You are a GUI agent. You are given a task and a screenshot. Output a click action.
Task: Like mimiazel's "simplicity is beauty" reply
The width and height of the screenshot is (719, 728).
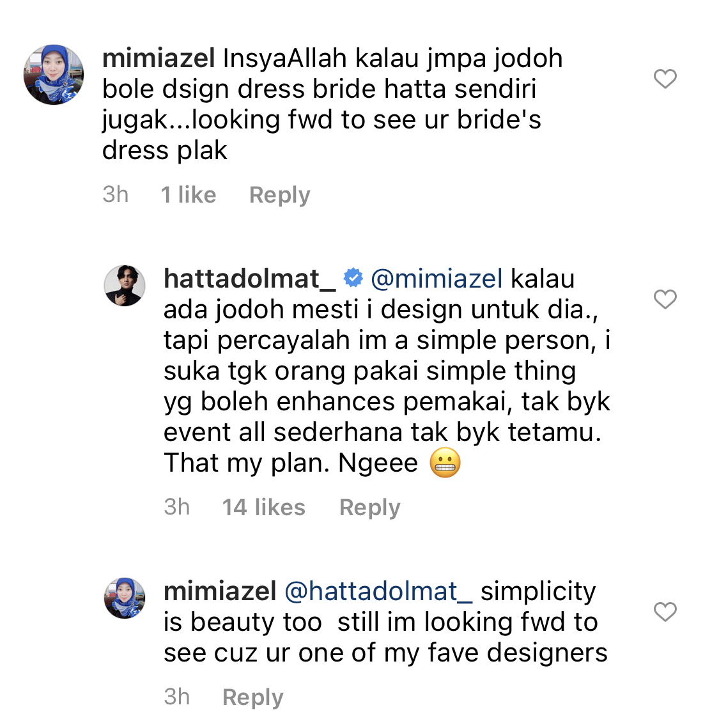(x=665, y=612)
